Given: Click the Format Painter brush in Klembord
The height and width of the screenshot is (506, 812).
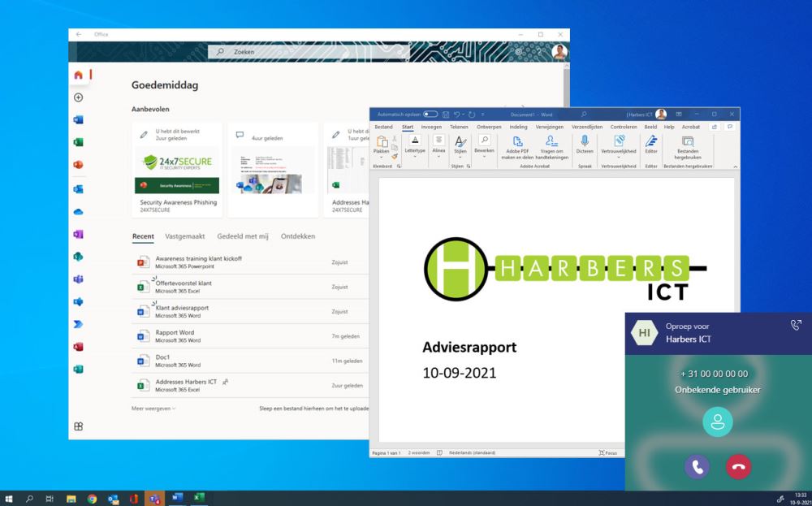Looking at the screenshot, I should (395, 156).
